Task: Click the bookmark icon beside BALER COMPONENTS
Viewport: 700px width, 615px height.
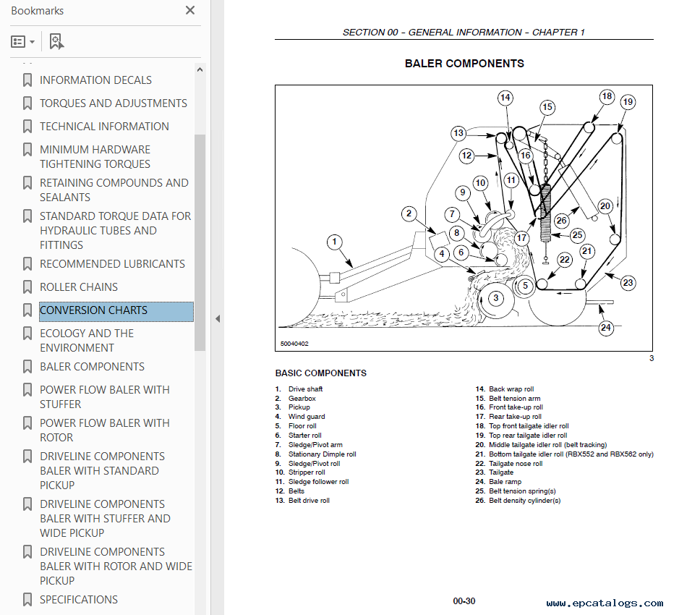Action: point(27,367)
